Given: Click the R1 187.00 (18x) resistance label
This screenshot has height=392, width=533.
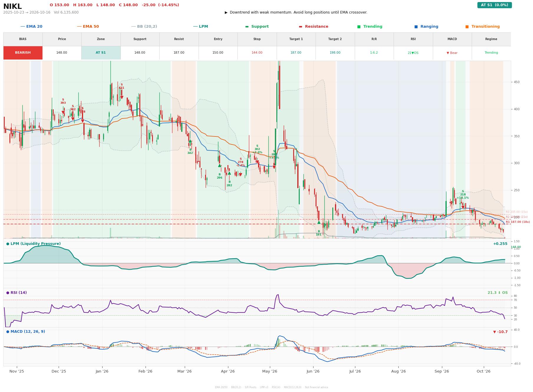Looking at the screenshot, I should [518, 222].
